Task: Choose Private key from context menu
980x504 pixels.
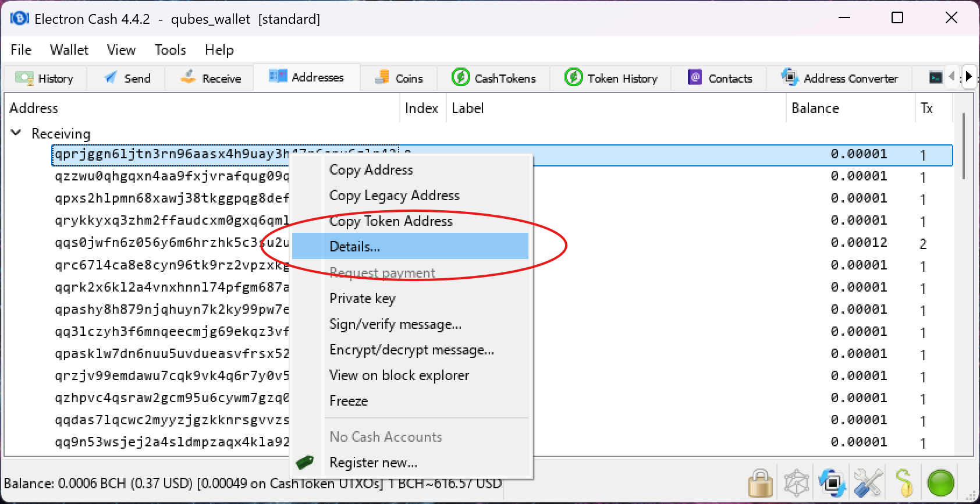Action: point(410,299)
